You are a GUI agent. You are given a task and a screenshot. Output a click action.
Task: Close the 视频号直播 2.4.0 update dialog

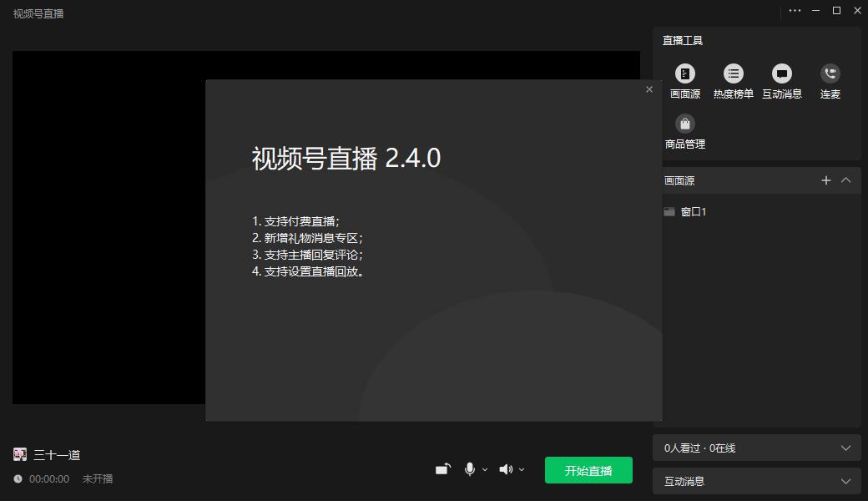coord(649,89)
